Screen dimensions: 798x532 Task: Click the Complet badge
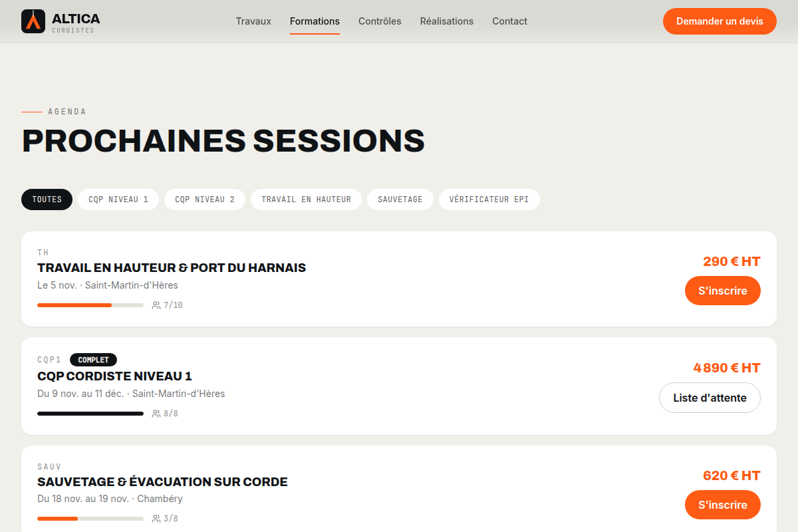click(93, 360)
